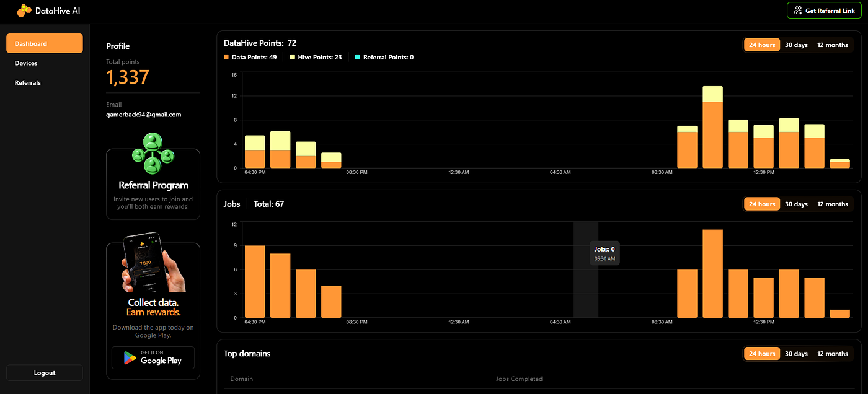Click the DataHive AI honeycomb logo icon
Screen dimensions: 868x394
(24, 10)
